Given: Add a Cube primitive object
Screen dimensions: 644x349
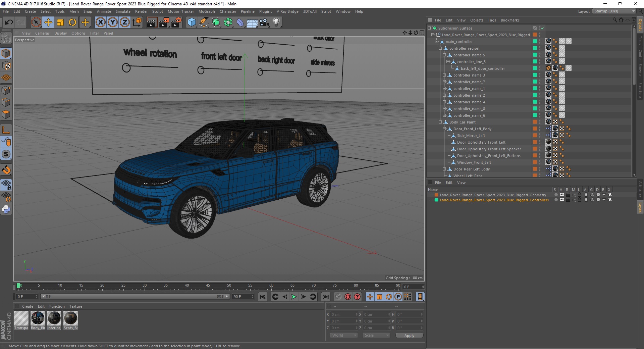Looking at the screenshot, I should (192, 22).
